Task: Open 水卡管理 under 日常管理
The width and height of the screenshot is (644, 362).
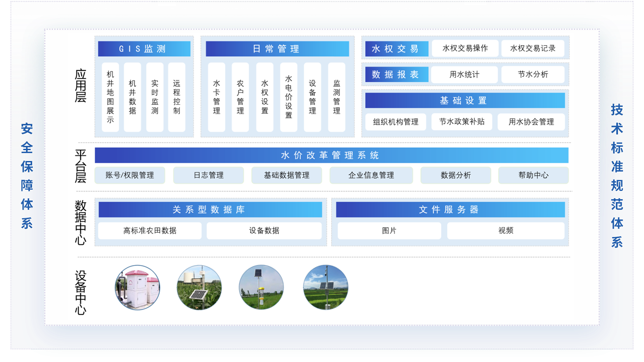Action: pyautogui.click(x=216, y=96)
